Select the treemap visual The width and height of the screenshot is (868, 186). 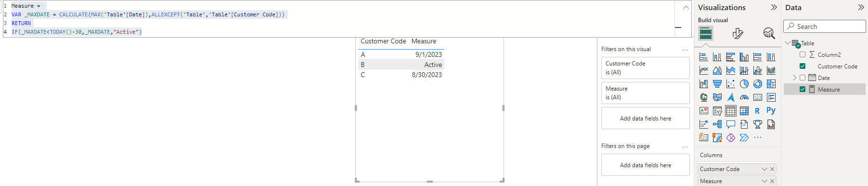tap(771, 84)
